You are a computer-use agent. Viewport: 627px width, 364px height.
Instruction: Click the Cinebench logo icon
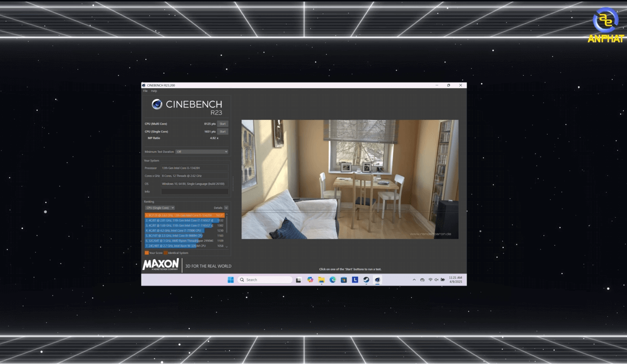(x=157, y=104)
